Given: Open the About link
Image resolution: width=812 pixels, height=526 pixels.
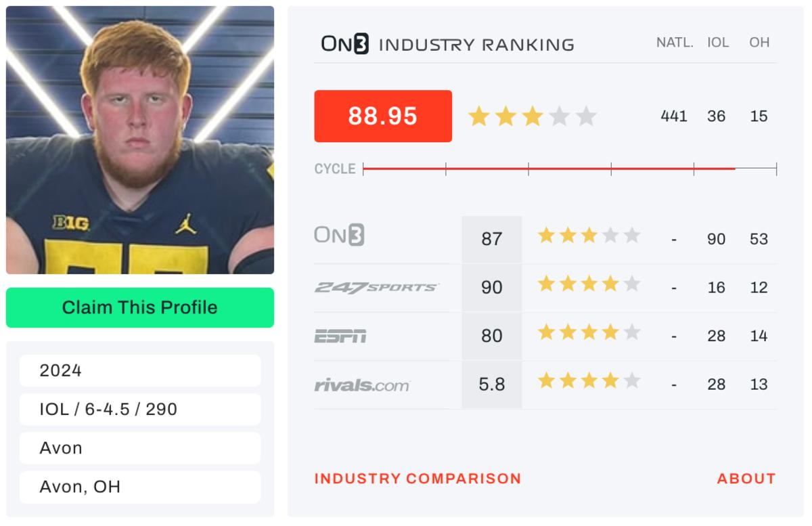Looking at the screenshot, I should [746, 479].
